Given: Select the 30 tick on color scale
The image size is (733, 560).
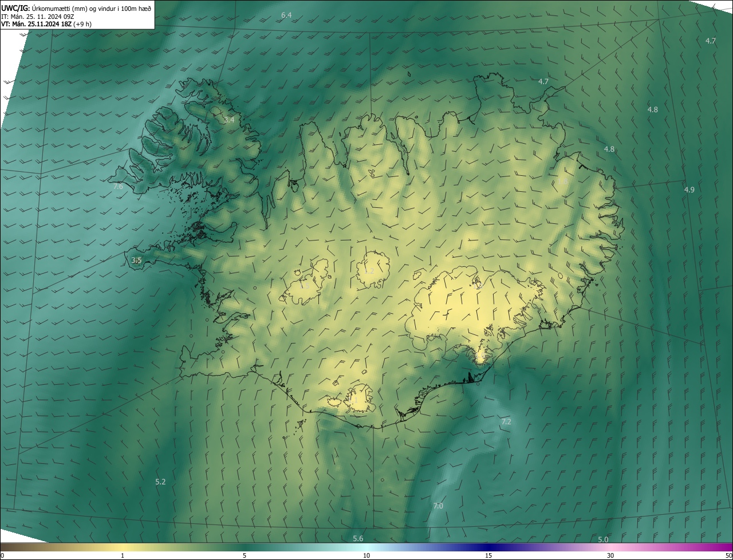Looking at the screenshot, I should click(x=610, y=555).
